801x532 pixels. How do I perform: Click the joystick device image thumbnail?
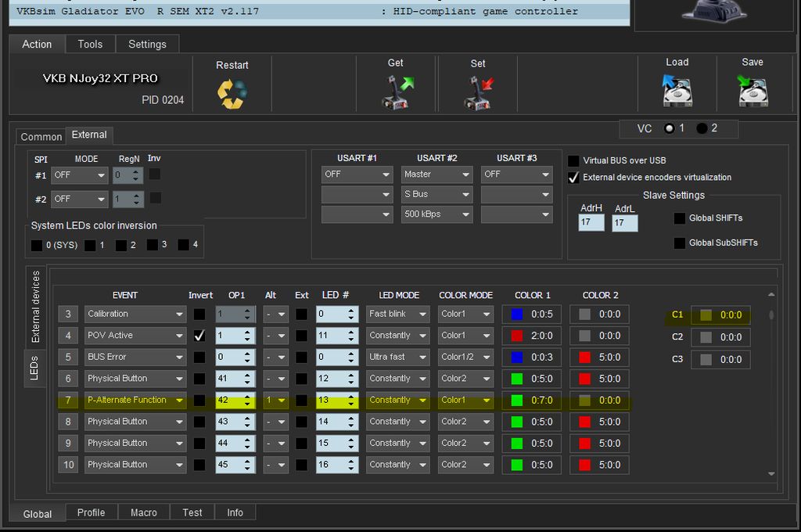pyautogui.click(x=715, y=11)
